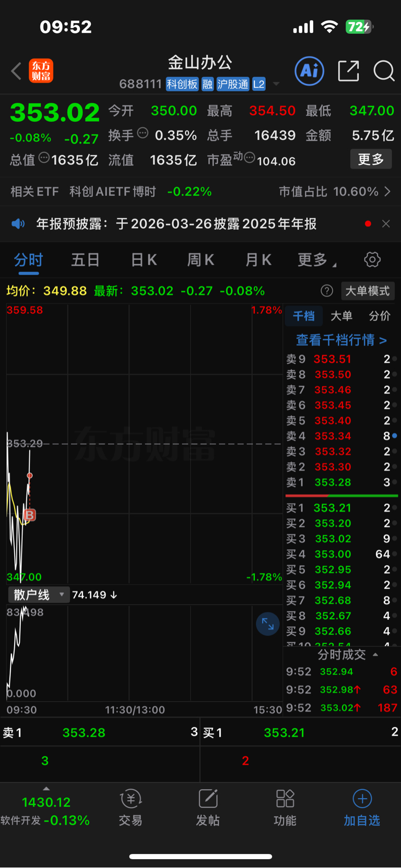
Task: Tap 买9 price 352.66
Action: 333,631
